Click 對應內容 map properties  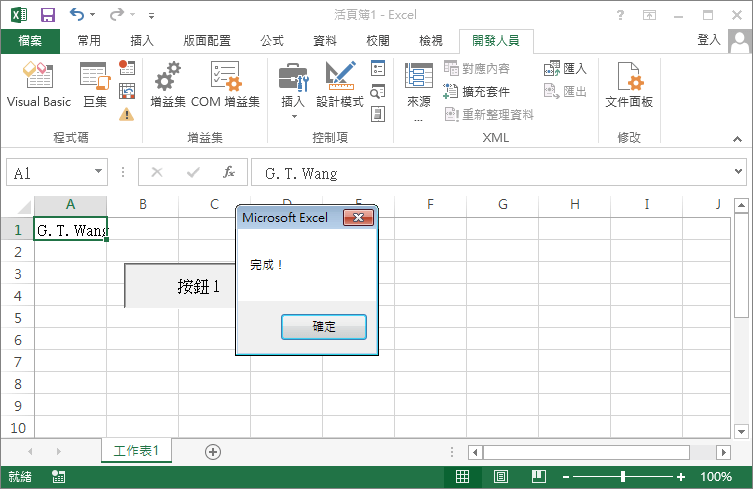[x=476, y=68]
